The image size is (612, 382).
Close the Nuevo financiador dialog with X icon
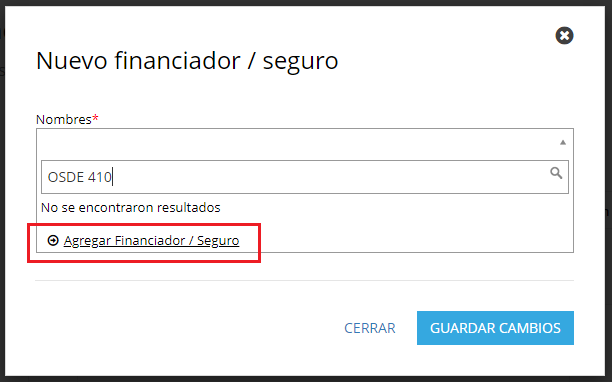[564, 36]
